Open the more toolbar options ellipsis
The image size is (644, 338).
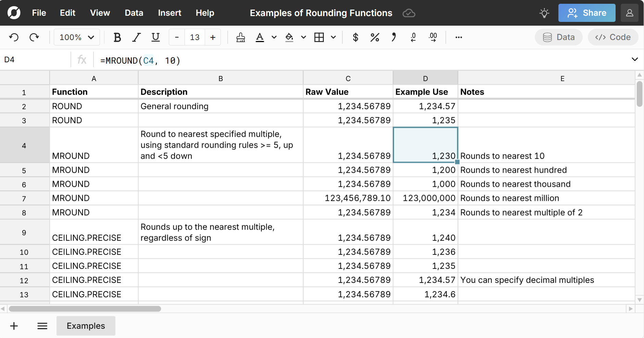tap(458, 37)
